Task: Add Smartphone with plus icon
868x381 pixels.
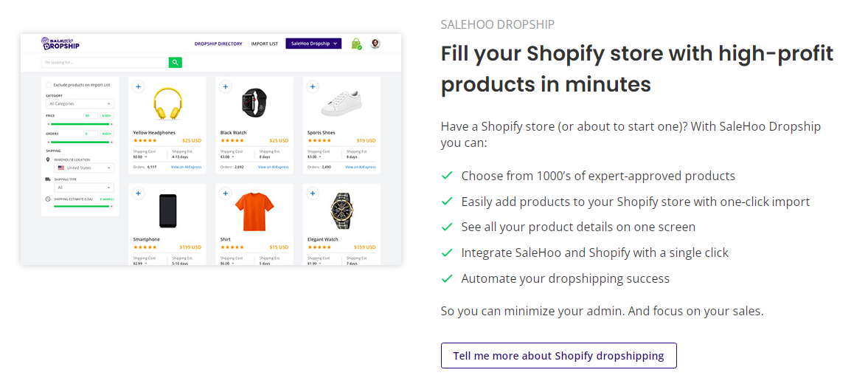Action: [x=138, y=193]
